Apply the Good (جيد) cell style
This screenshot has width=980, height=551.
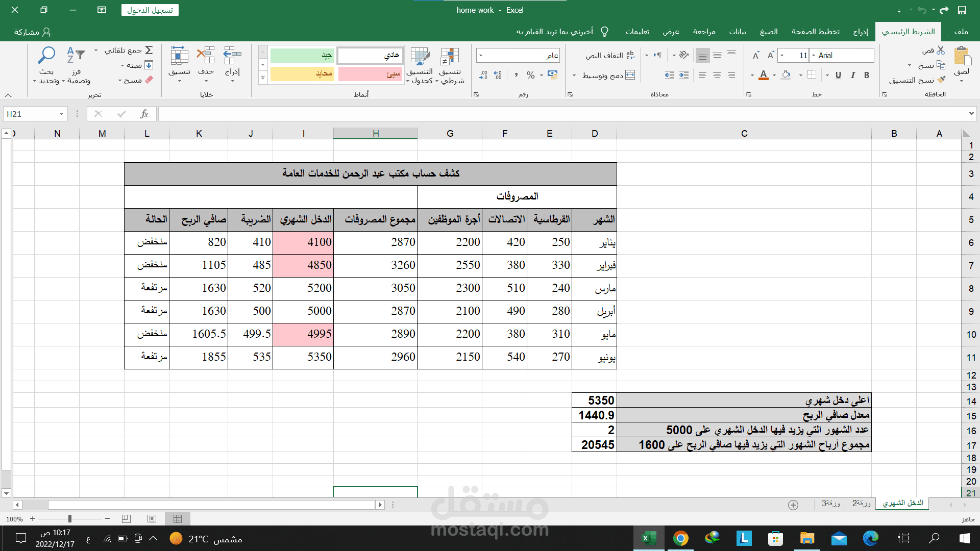click(x=302, y=56)
